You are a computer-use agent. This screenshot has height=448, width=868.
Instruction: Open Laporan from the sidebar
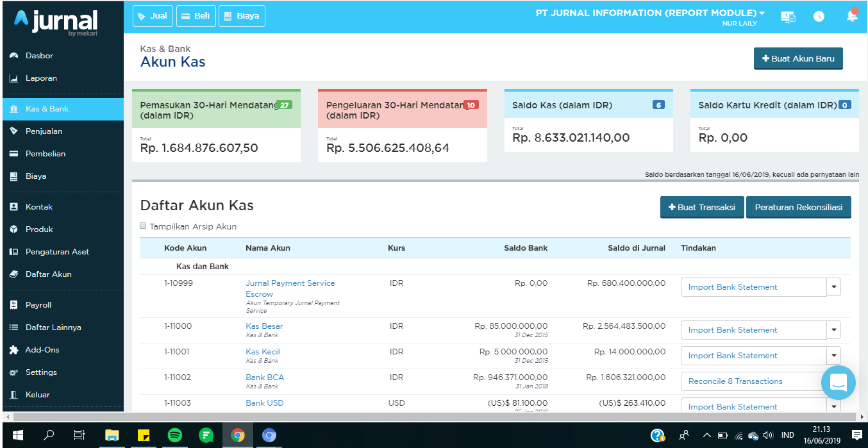[x=41, y=78]
